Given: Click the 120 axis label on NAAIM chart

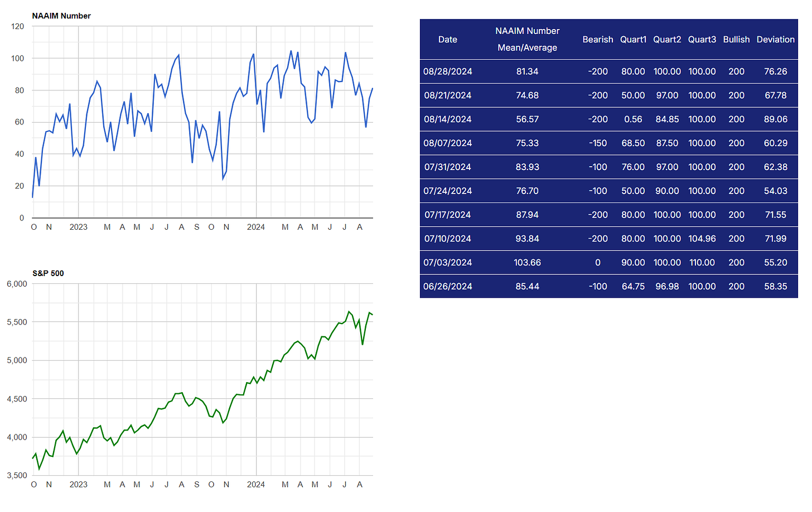Looking at the screenshot, I should (x=17, y=26).
